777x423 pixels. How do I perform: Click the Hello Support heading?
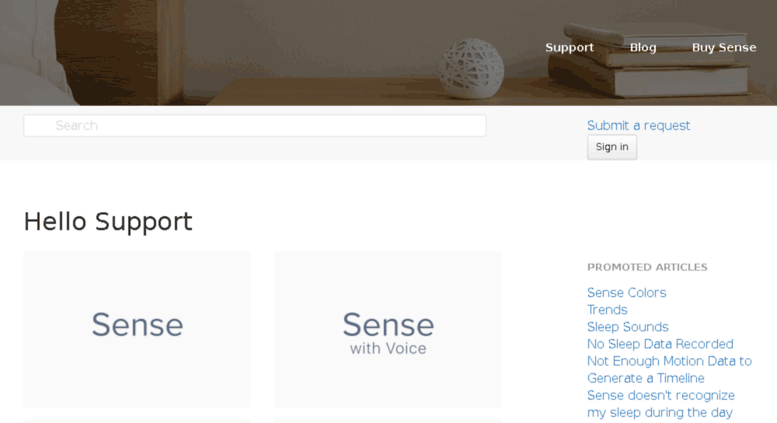[108, 221]
